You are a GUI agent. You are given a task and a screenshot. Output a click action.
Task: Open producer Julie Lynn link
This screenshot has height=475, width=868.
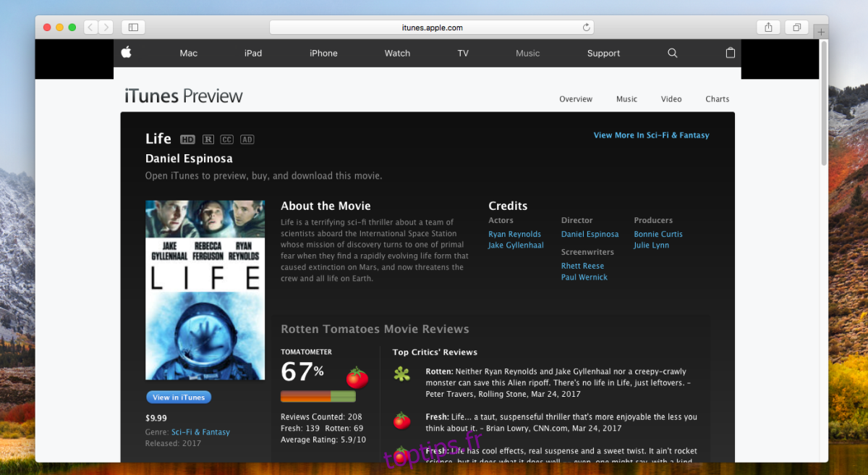pos(652,245)
